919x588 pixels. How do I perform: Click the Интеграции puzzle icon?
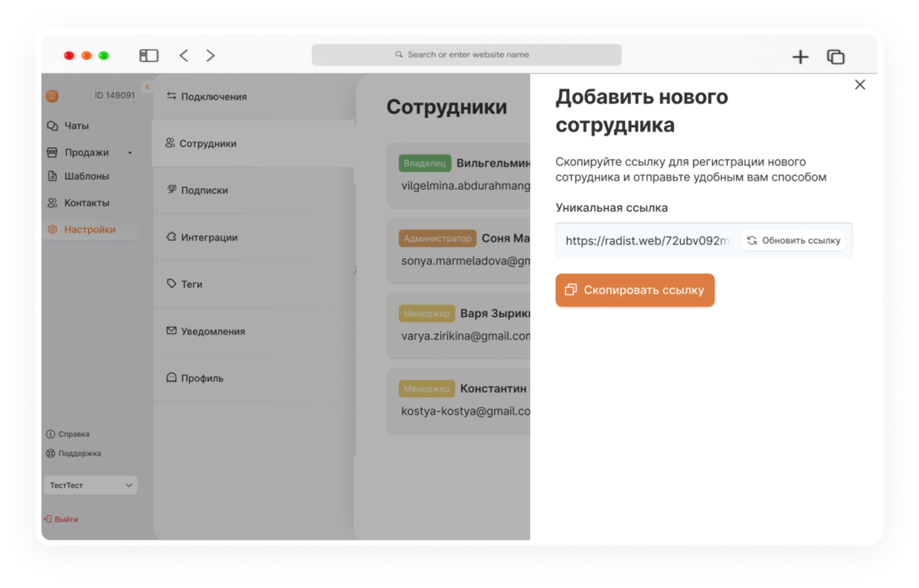[x=172, y=237]
